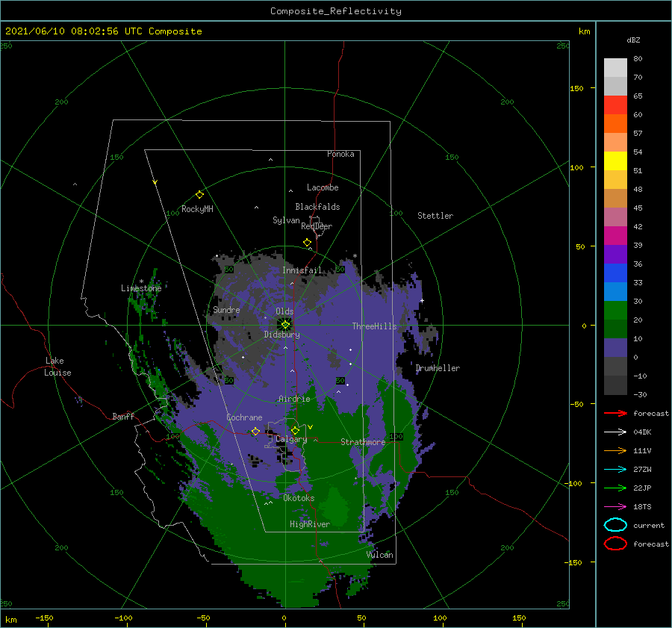Pick the dark orange 60-57 dBZ swatch
The image size is (672, 628).
tap(615, 124)
